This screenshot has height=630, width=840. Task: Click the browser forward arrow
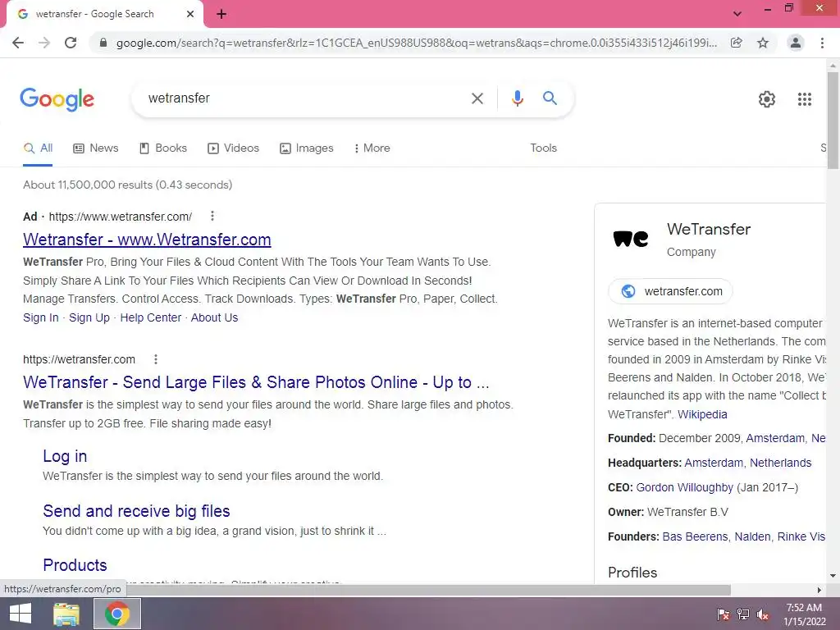[x=44, y=43]
